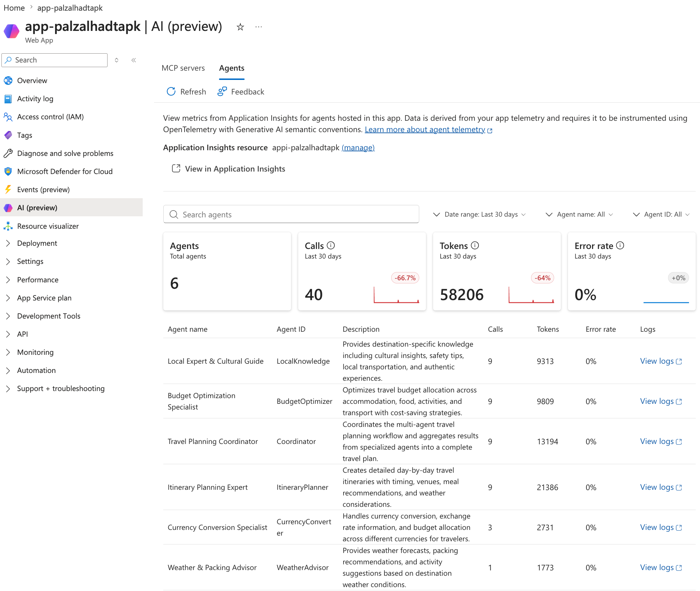Click the Activity log icon in sidebar
700x591 pixels.
(8, 99)
